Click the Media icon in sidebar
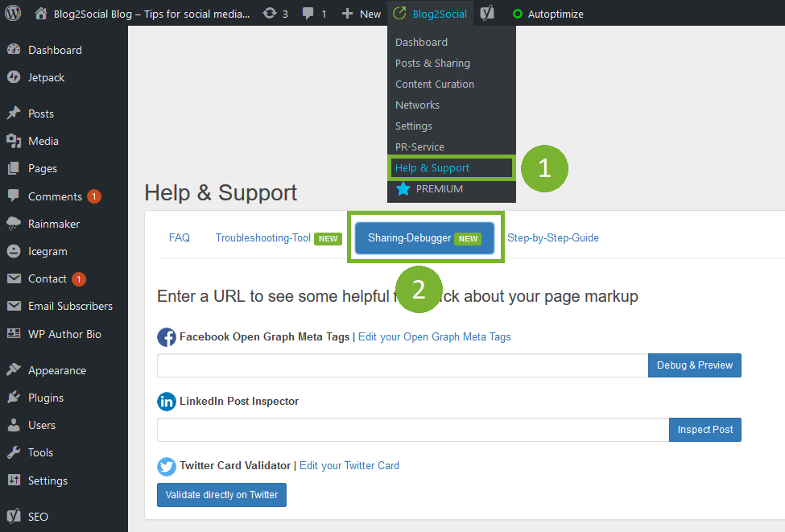The width and height of the screenshot is (785, 532). coord(14,141)
